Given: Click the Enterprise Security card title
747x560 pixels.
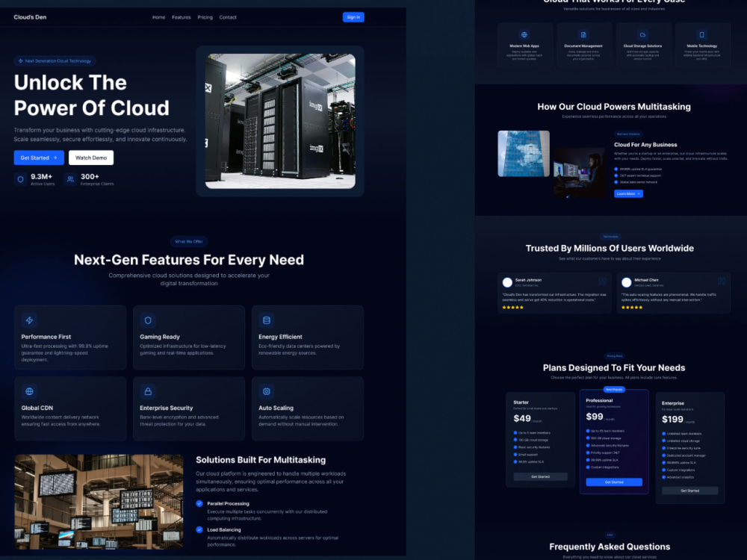Looking at the screenshot, I should coord(167,408).
